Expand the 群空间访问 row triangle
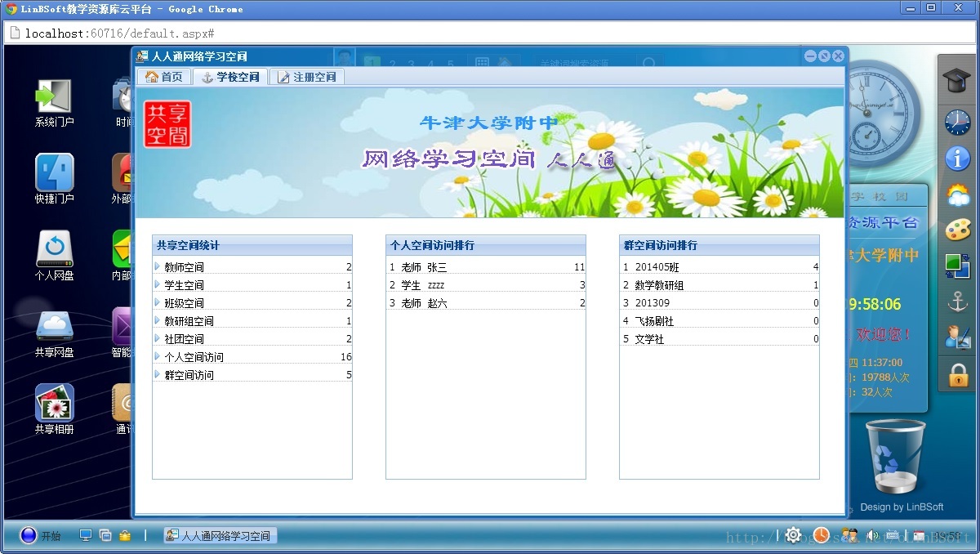Viewport: 980px width, 554px height. [x=157, y=374]
